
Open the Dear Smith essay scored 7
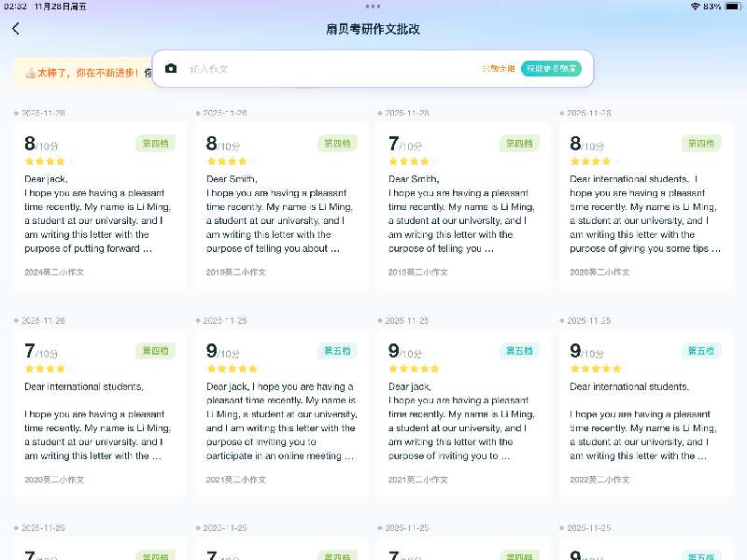coord(463,215)
